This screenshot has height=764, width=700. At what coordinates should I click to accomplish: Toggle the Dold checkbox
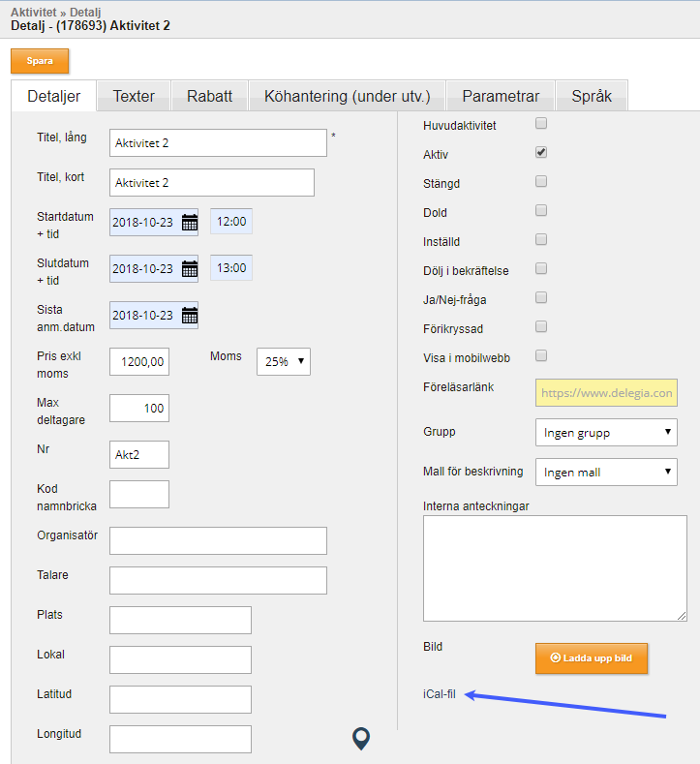[x=541, y=210]
